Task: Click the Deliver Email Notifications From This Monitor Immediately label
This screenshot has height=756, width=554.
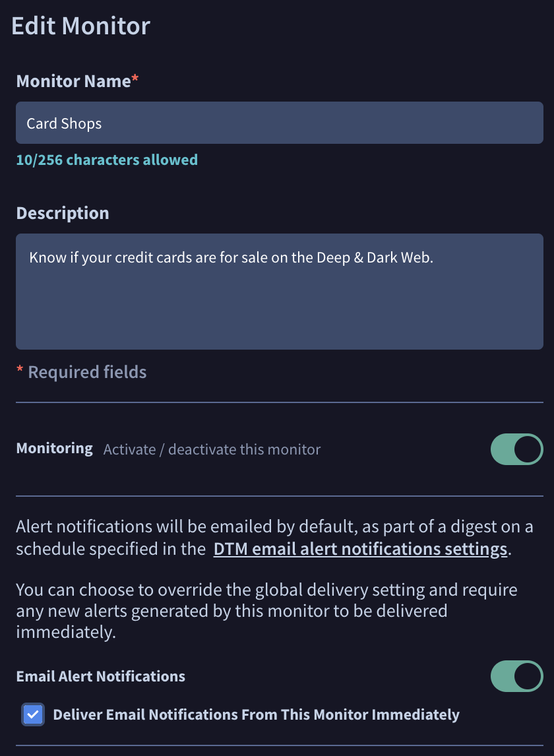Action: 256,714
